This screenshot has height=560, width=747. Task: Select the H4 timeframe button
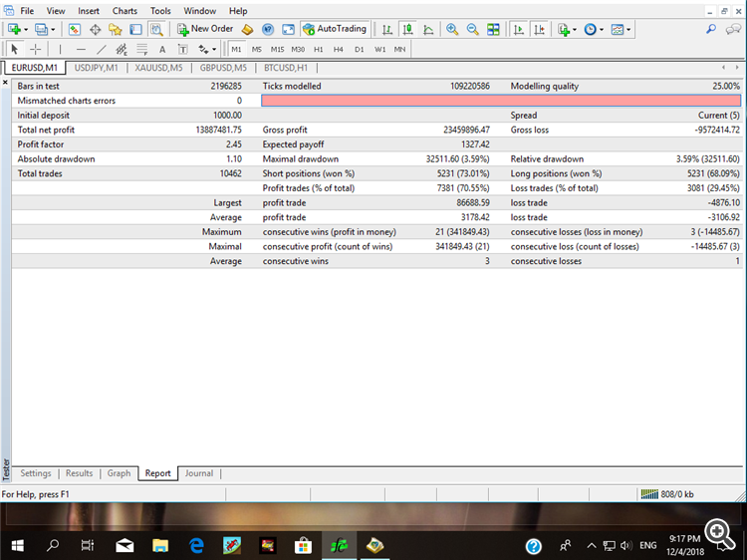click(339, 49)
